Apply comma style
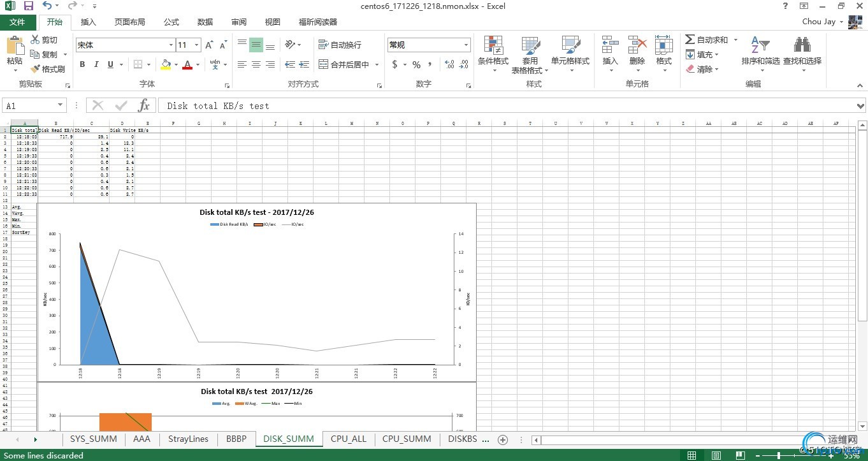 430,64
